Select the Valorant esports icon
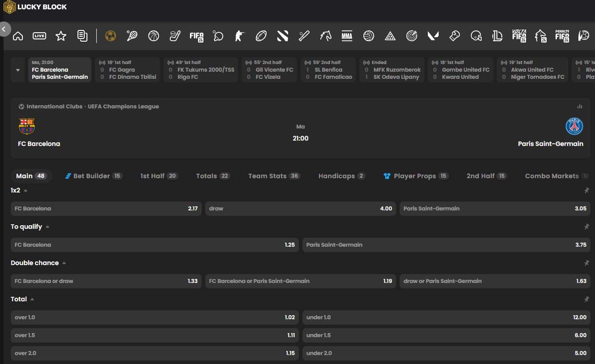Image resolution: width=595 pixels, height=364 pixels. pyautogui.click(x=433, y=36)
